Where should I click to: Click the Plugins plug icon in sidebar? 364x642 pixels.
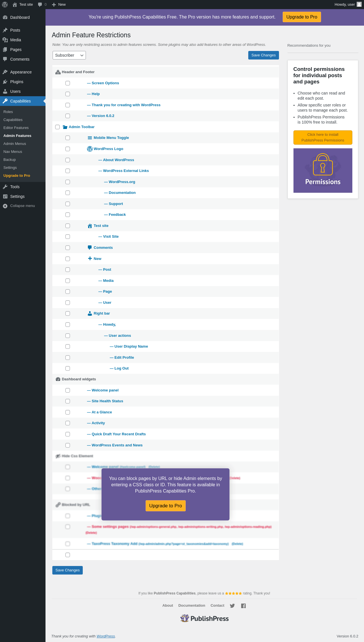click(5, 82)
